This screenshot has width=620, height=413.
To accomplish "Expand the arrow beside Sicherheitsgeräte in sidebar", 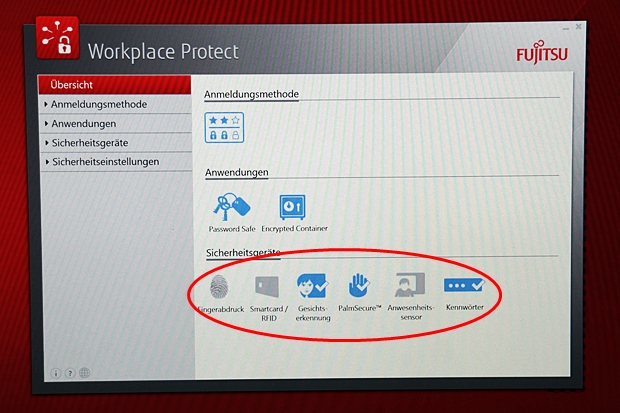I will 47,143.
